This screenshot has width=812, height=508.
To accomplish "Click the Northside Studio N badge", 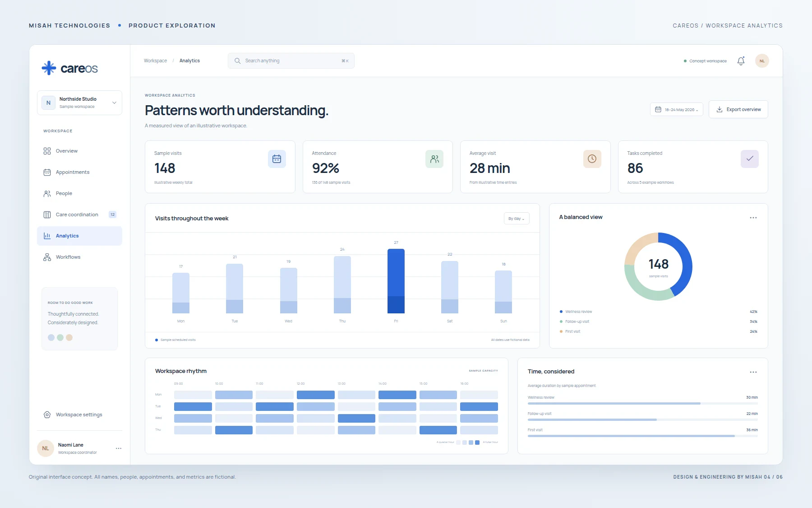I will coord(48,103).
